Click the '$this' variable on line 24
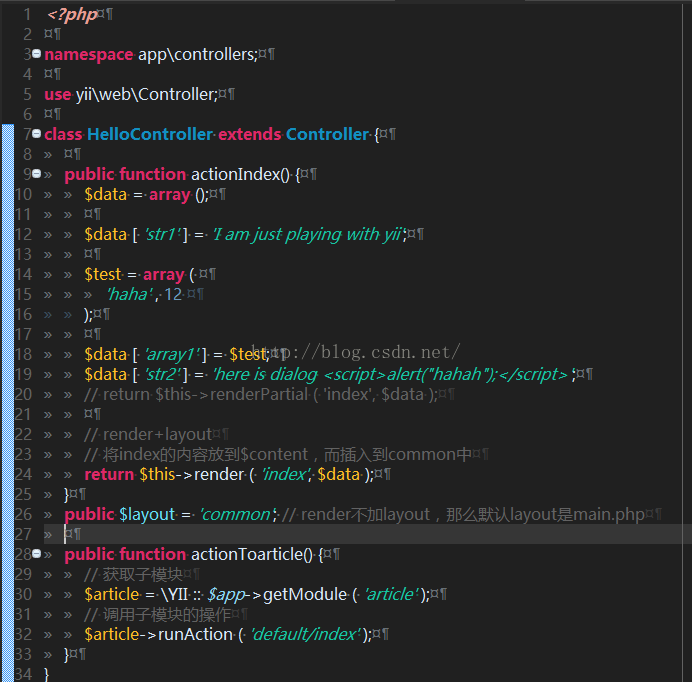This screenshot has width=692, height=682. click(157, 475)
